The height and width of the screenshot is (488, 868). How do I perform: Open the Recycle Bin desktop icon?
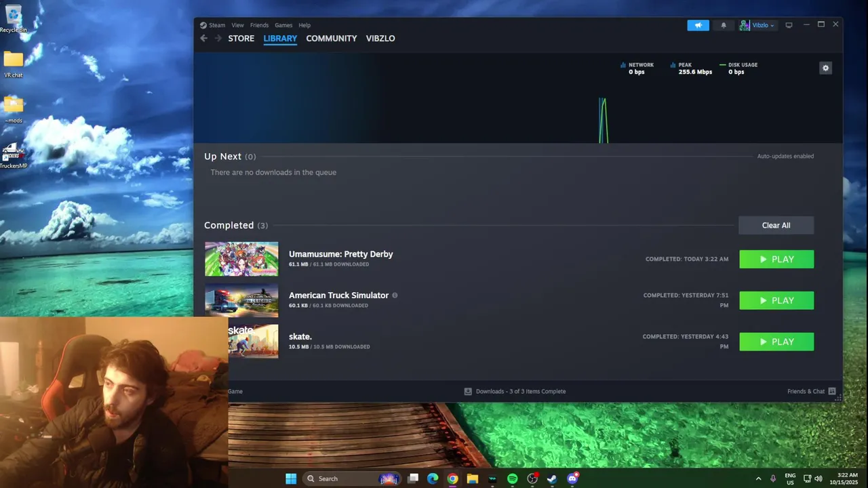point(13,20)
